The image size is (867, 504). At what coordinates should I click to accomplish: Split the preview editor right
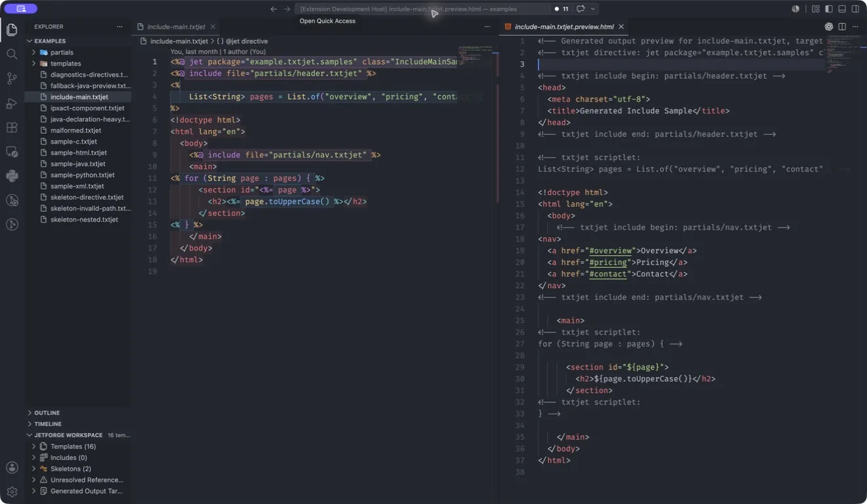(842, 27)
